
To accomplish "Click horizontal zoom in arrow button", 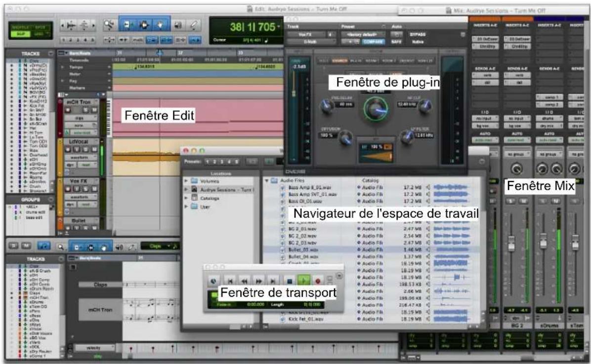I will click(x=93, y=25).
